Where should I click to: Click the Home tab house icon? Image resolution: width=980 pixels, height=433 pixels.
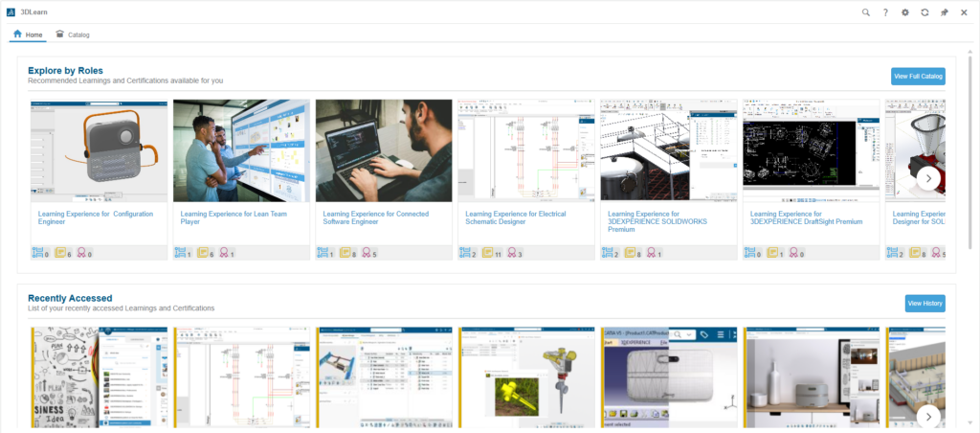(17, 34)
